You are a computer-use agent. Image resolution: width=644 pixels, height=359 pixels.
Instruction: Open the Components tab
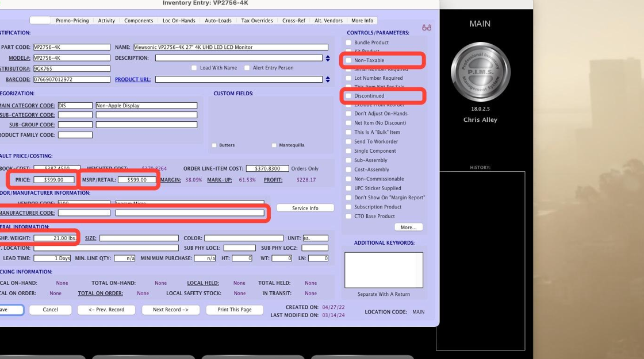pos(139,21)
